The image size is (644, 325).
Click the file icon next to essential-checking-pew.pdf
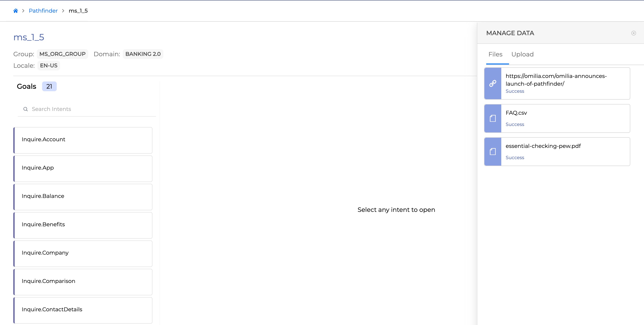point(492,152)
